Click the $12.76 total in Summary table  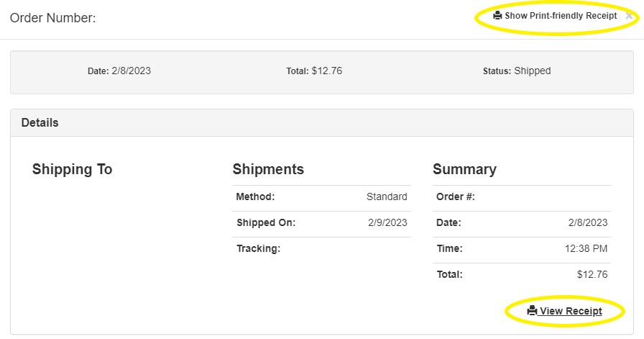pos(592,274)
